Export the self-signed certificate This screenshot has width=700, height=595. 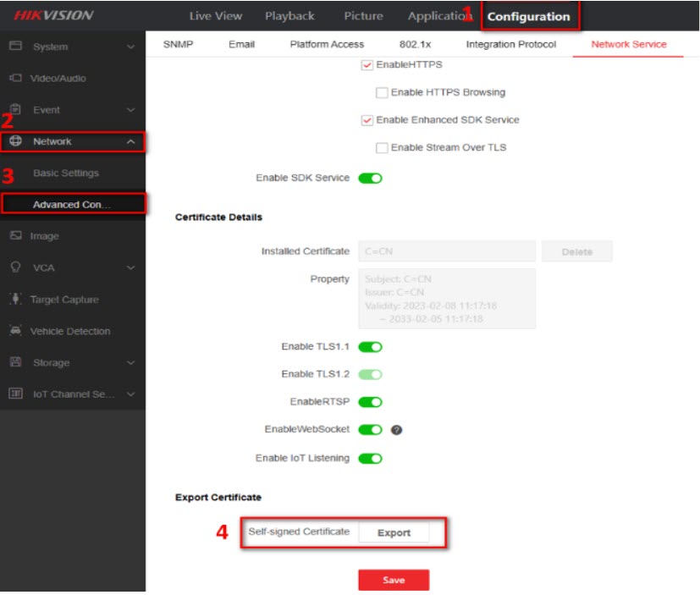point(394,532)
